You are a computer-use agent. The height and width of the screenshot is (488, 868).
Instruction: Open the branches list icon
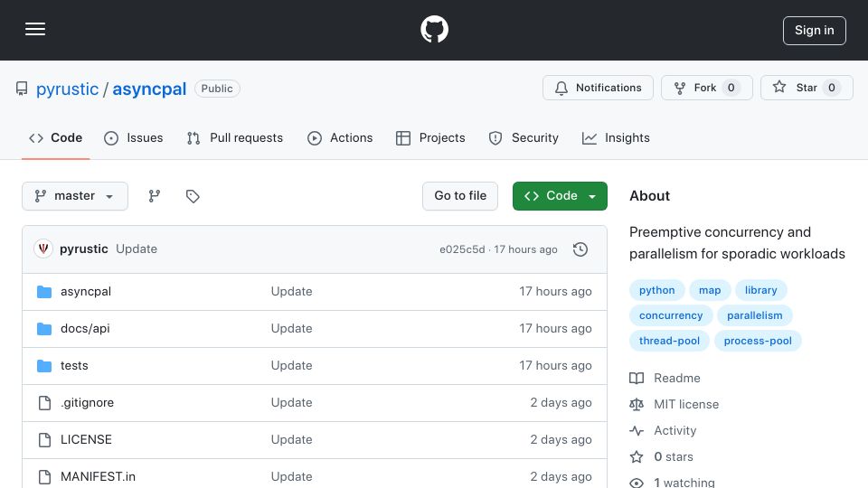pyautogui.click(x=155, y=196)
